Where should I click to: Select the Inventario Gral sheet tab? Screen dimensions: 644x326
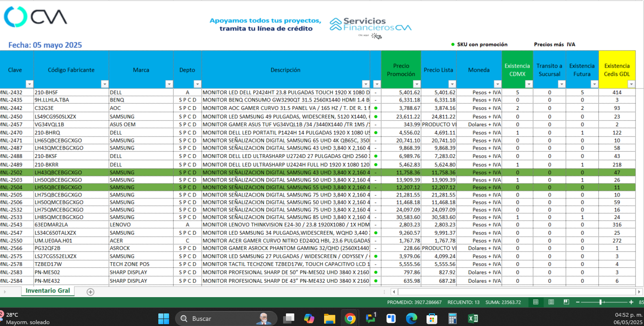[47, 291]
